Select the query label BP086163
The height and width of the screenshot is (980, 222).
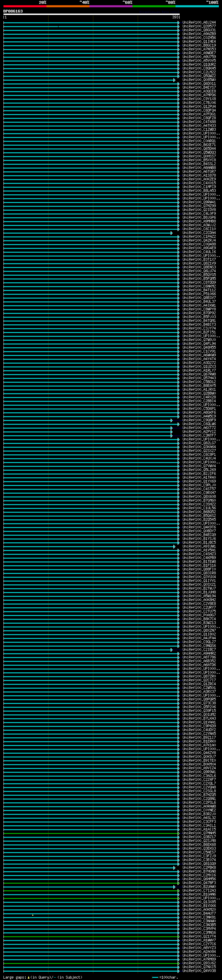[13, 11]
